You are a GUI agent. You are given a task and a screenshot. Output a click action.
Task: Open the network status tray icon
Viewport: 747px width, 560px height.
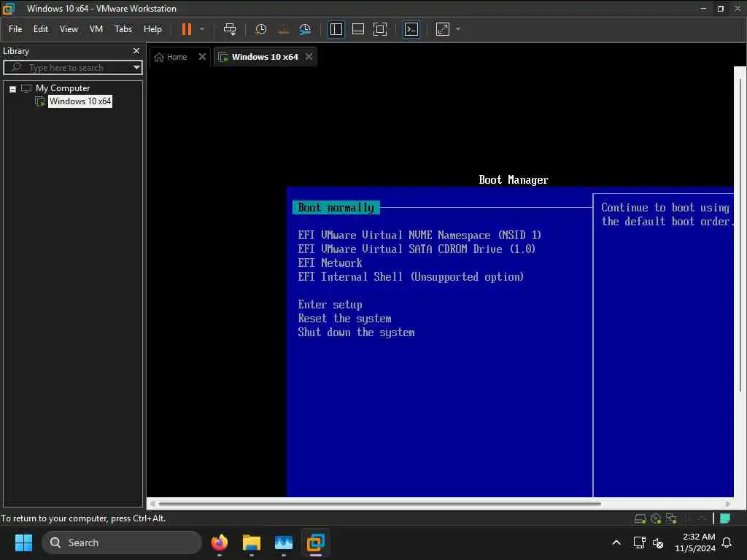coord(639,542)
